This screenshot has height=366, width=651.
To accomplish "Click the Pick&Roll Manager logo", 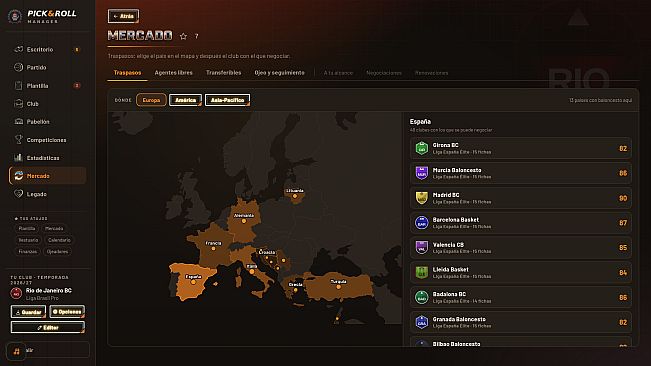I will [x=43, y=16].
